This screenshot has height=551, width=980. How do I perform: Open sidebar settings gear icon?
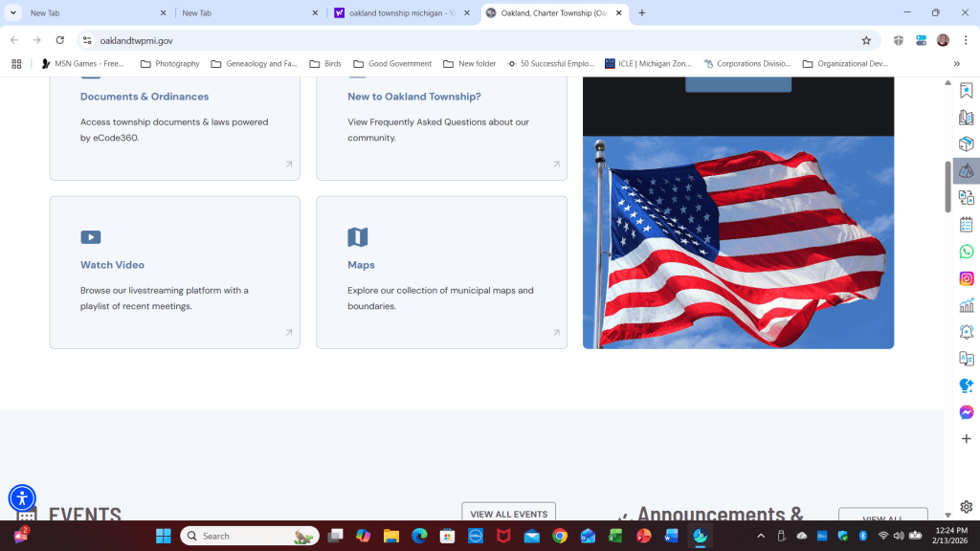tap(967, 507)
